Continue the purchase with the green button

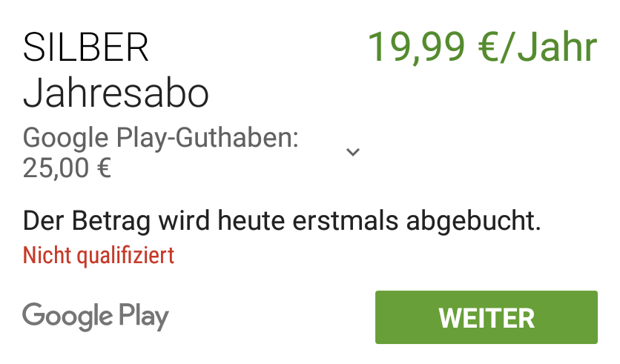pos(486,317)
